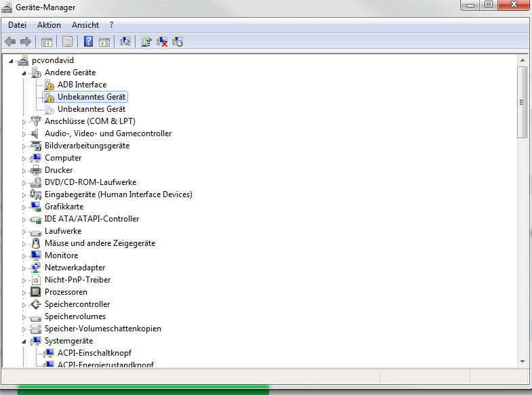Viewport: 532px width, 395px height.
Task: Toggle the action pane toolbar icon
Action: (x=104, y=42)
